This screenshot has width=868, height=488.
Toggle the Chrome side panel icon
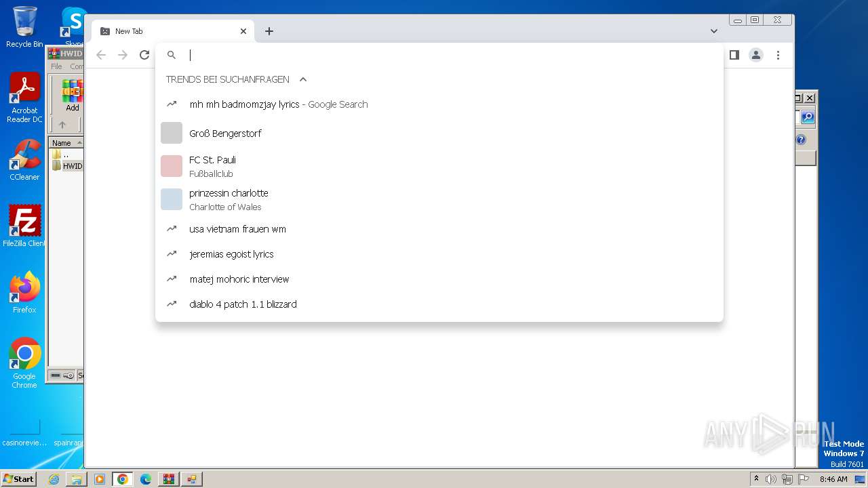pos(734,55)
